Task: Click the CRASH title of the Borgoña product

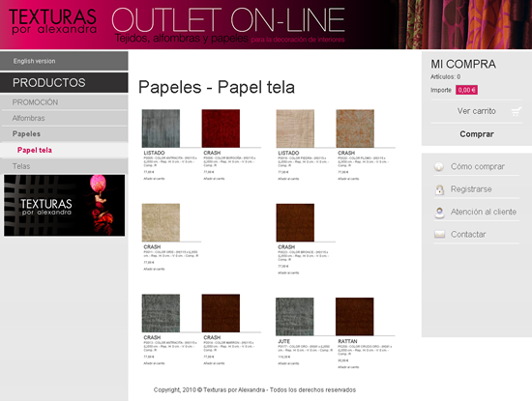Action: [x=212, y=153]
